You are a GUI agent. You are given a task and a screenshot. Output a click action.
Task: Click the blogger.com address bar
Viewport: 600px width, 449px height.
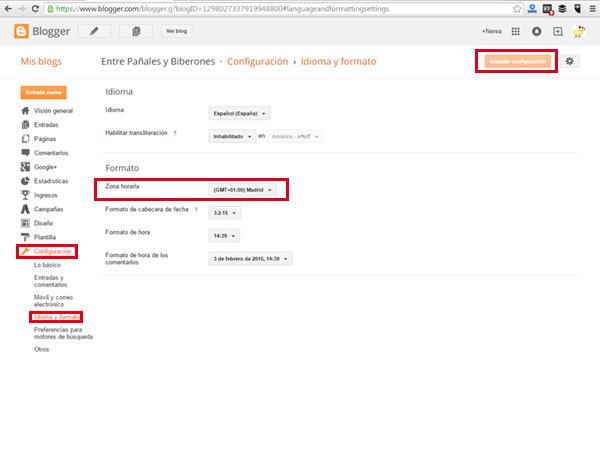pyautogui.click(x=283, y=8)
